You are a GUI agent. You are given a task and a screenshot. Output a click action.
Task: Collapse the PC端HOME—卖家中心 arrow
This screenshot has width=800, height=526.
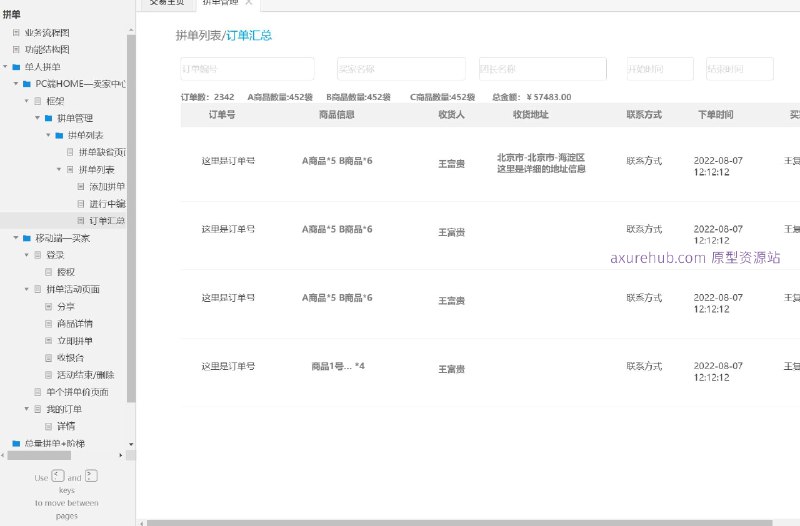tap(16, 84)
